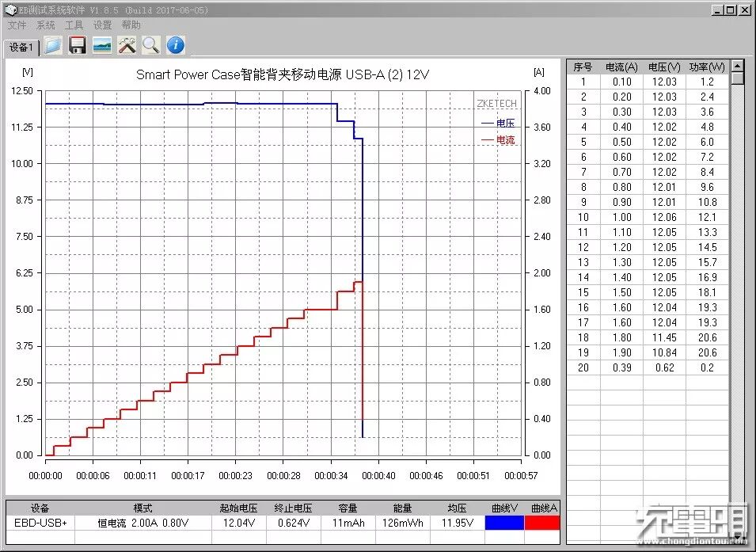756x552 pixels.
Task: Click the application icon in title bar
Action: [9, 10]
